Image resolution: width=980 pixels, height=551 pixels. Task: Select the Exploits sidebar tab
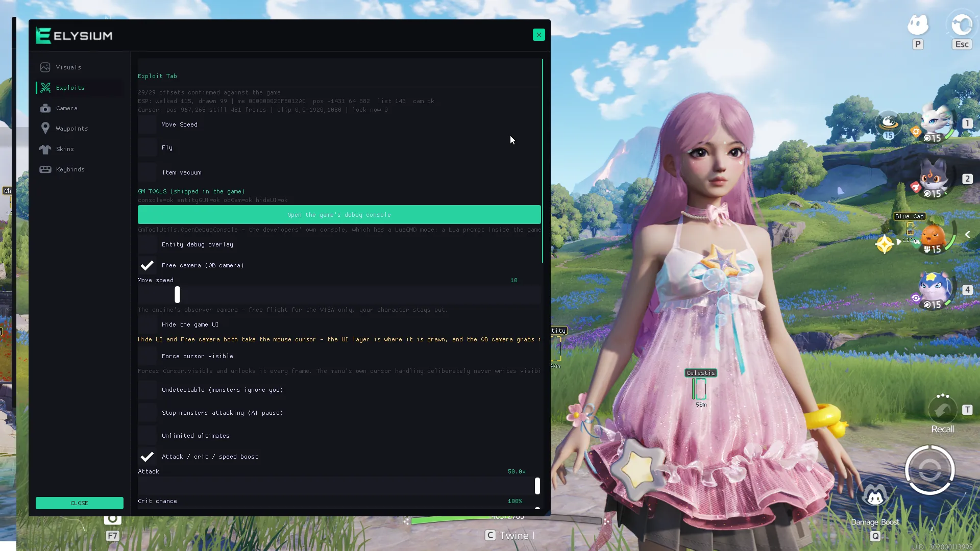click(x=79, y=88)
